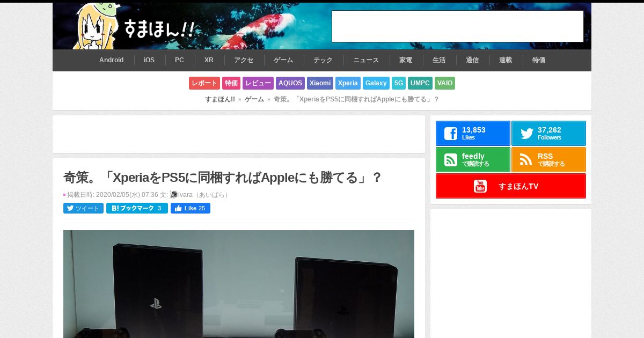Viewport: 644px width, 338px height.
Task: Select the AQUOS tag
Action: [x=290, y=83]
